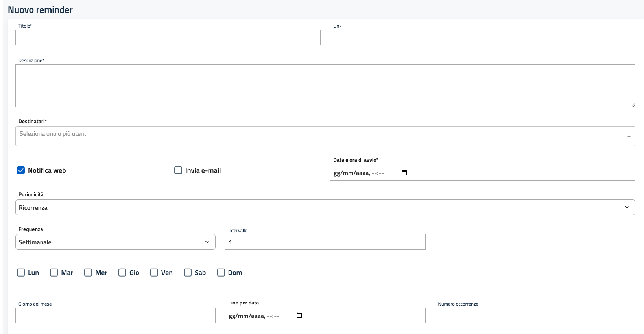Click into the Descrizione text area

(325, 86)
